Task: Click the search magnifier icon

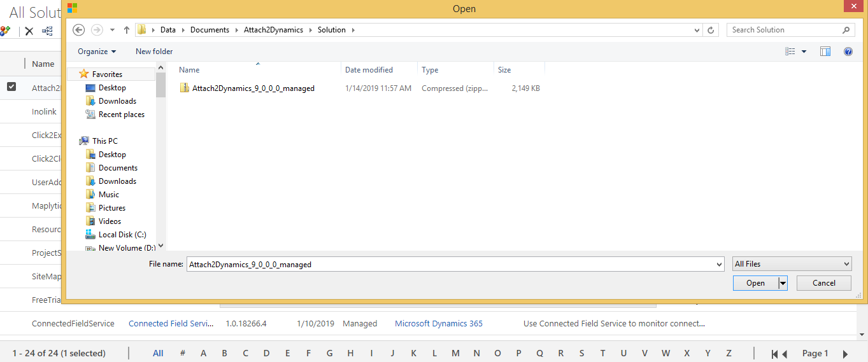Action: pyautogui.click(x=846, y=30)
